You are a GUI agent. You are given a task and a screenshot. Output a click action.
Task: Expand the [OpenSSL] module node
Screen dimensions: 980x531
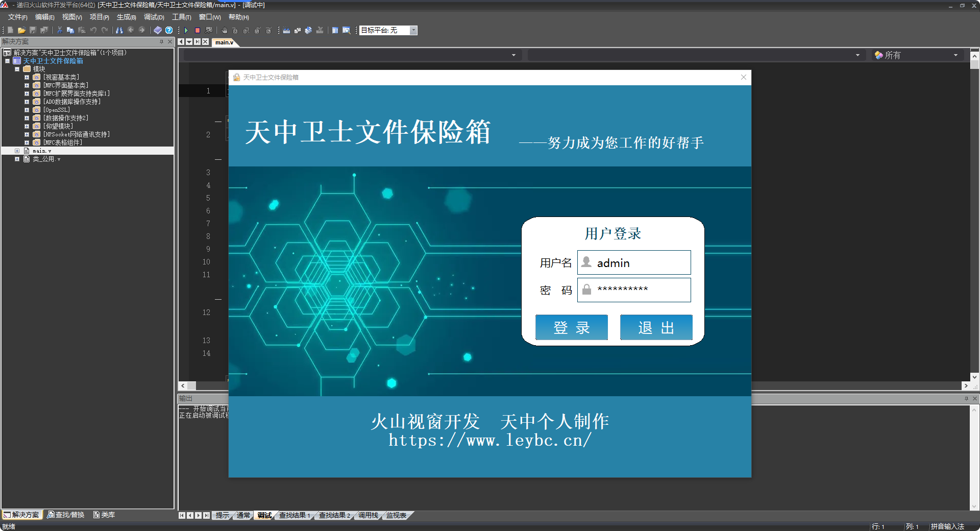(27, 110)
